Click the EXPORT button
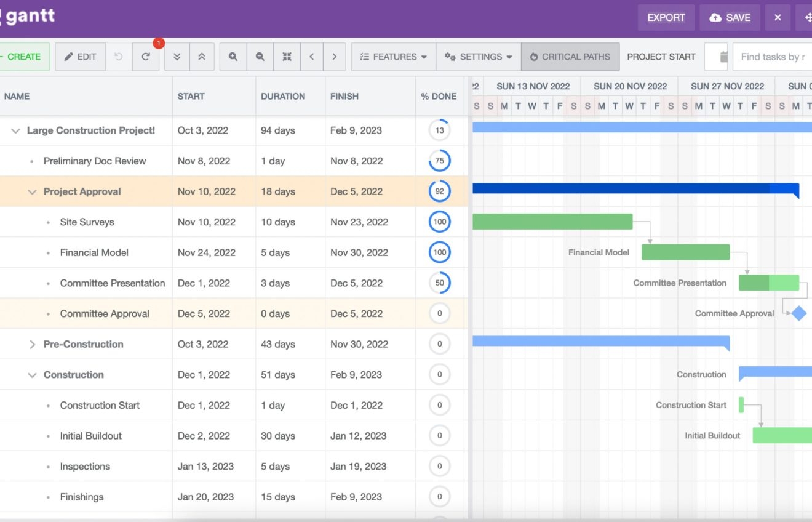The image size is (812, 522). pos(666,18)
